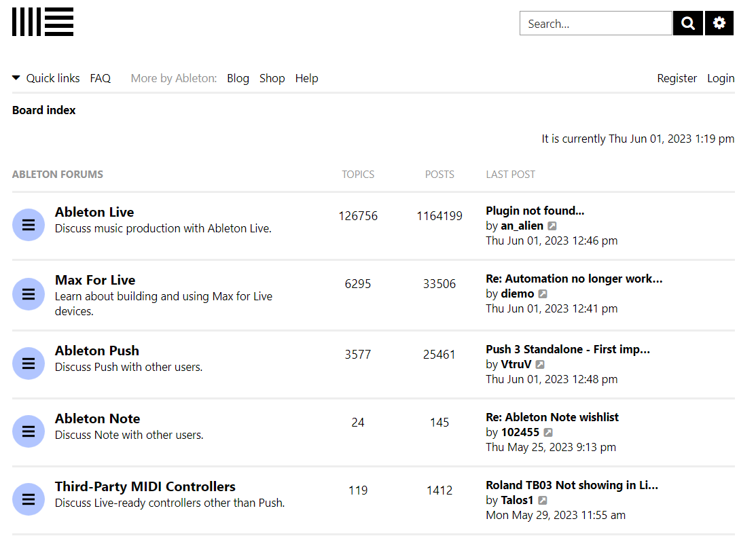Click 'Discuss music production with Ableton Live.' description

163,229
